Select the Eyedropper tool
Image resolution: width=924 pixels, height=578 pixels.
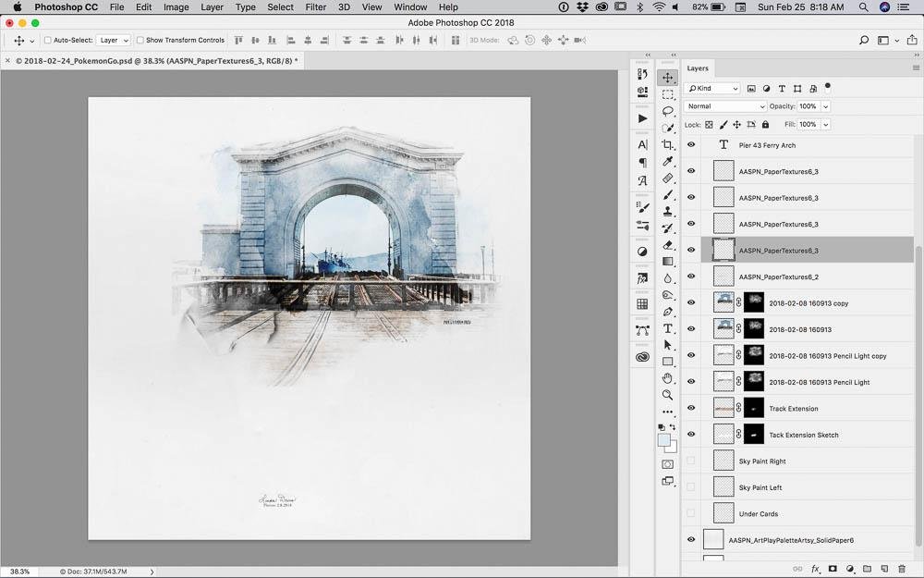[x=668, y=161]
